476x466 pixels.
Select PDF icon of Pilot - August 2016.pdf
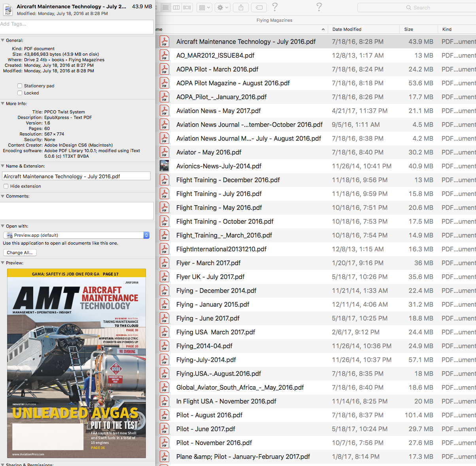click(164, 415)
